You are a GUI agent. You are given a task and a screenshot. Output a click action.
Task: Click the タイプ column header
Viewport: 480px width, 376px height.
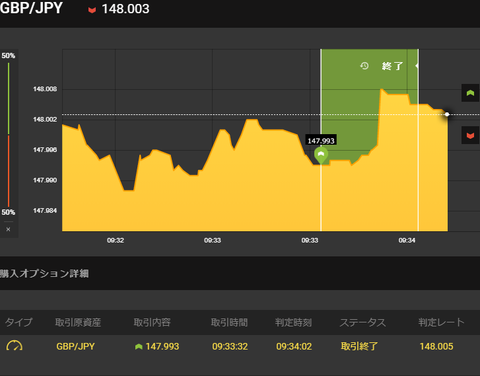pyautogui.click(x=19, y=322)
